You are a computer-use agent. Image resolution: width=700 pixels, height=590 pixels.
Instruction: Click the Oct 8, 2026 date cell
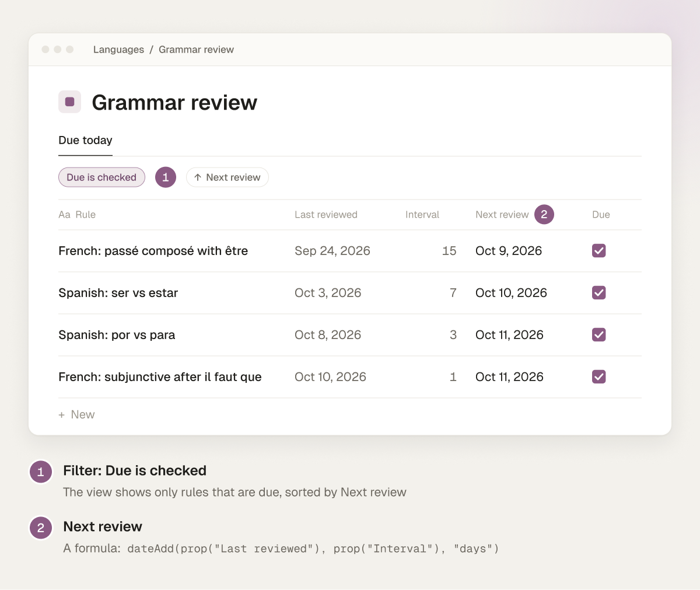pyautogui.click(x=328, y=335)
